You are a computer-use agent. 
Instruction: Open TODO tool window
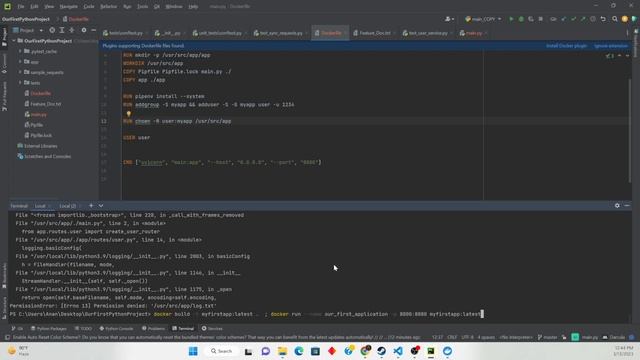83,329
